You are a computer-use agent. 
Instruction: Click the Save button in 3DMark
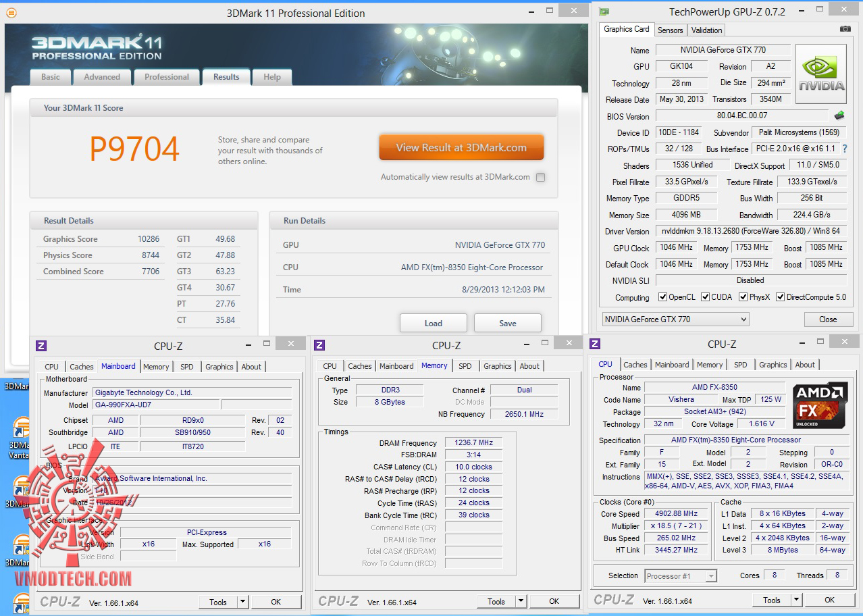pos(508,323)
